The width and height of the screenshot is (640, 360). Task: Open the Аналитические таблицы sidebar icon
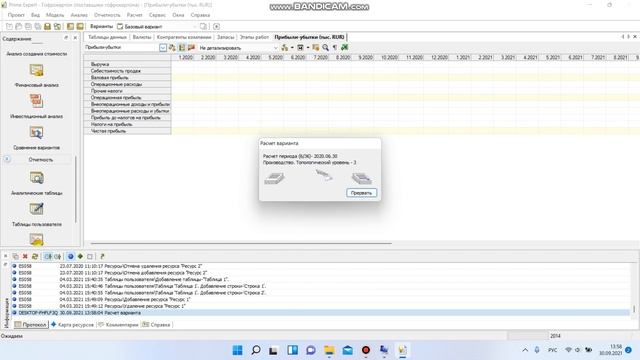tap(36, 178)
